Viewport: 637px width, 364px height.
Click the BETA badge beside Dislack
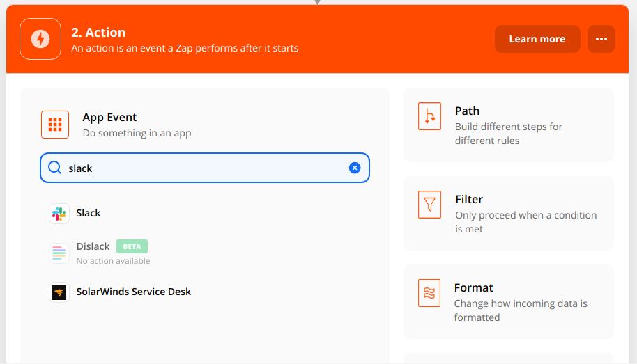[132, 246]
